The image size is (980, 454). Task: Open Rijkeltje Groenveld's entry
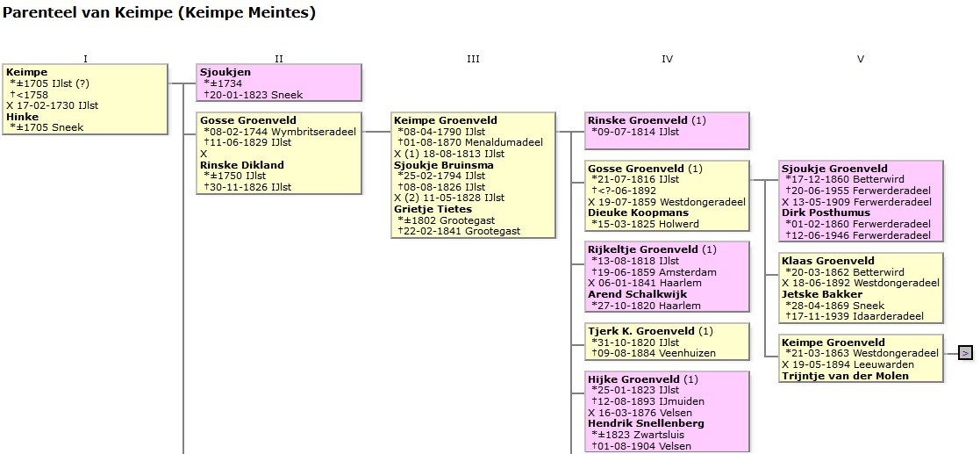click(642, 249)
